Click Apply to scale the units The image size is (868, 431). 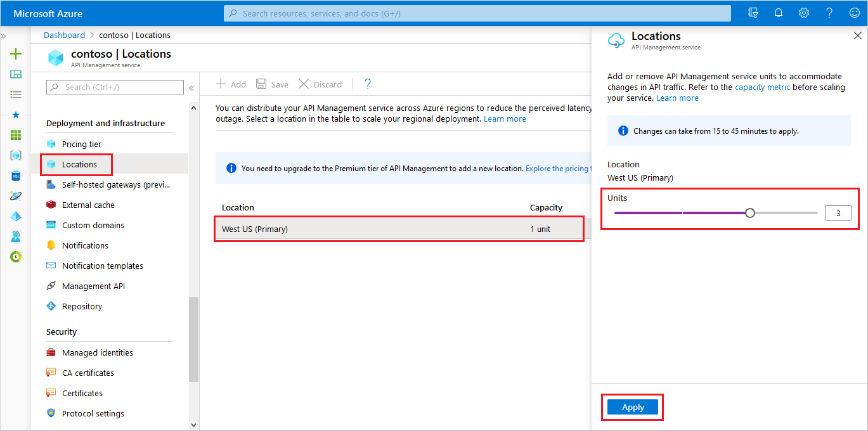coord(632,407)
